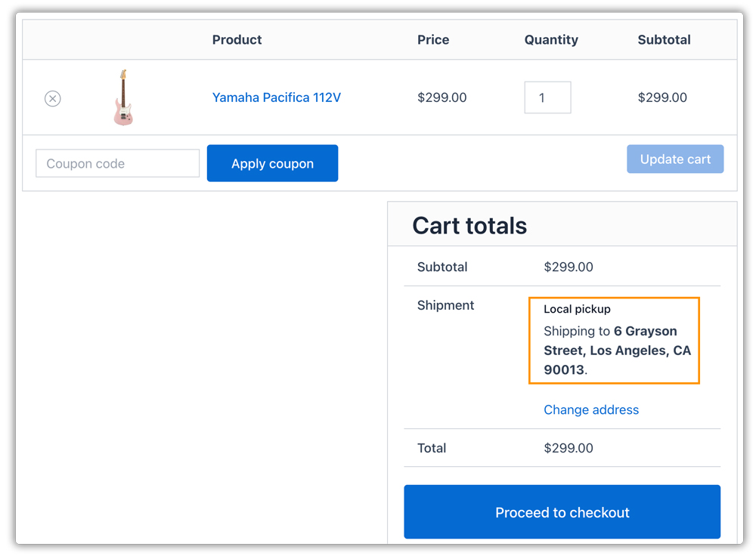Remove Yamaha Pacifica 112V from cart
This screenshot has height=556, width=756.
coord(53,98)
